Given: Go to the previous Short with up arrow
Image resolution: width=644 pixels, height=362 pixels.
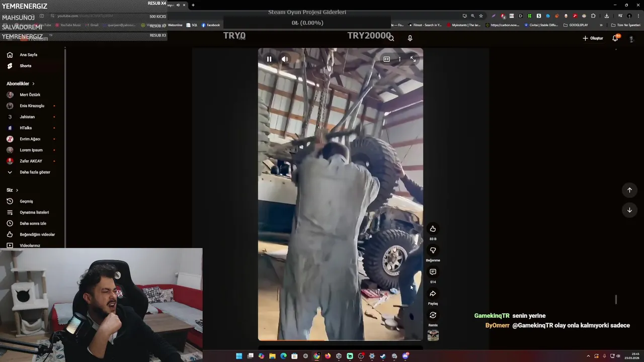Looking at the screenshot, I should point(629,190).
